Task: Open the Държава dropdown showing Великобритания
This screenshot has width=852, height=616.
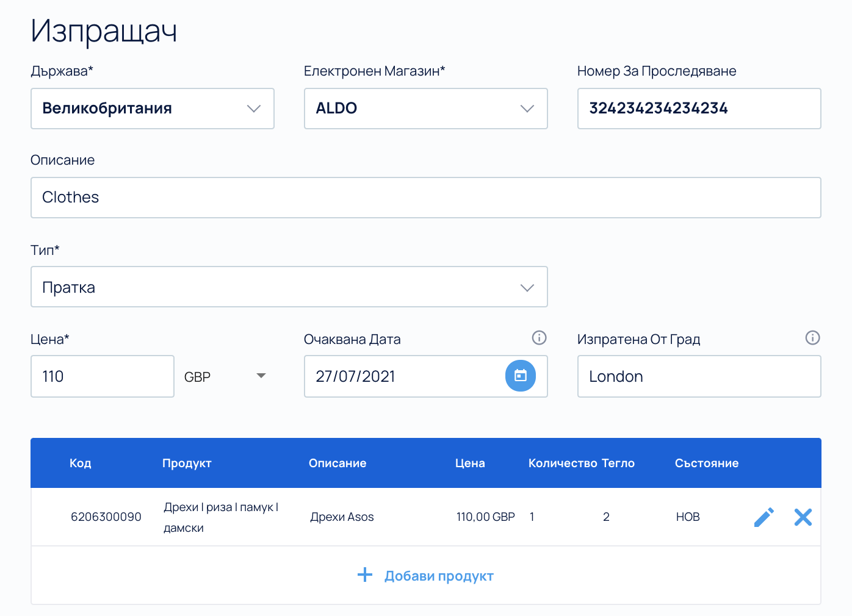Action: click(x=153, y=109)
